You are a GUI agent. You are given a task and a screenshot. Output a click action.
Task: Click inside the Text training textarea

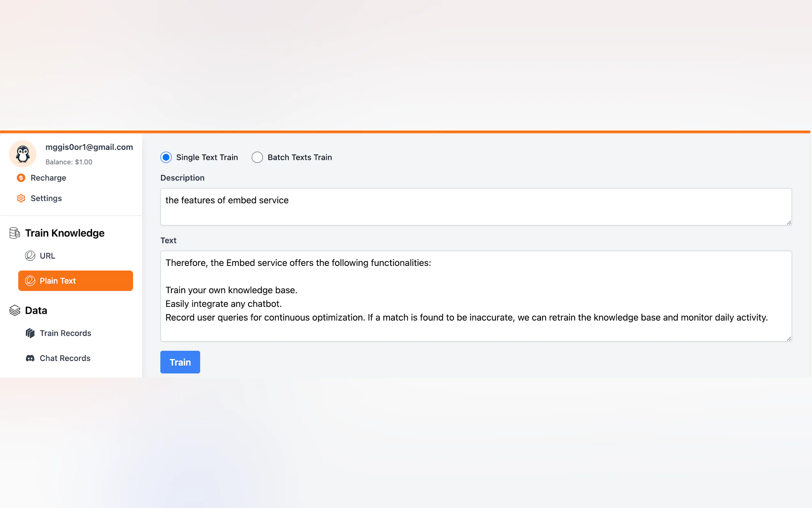(476, 296)
